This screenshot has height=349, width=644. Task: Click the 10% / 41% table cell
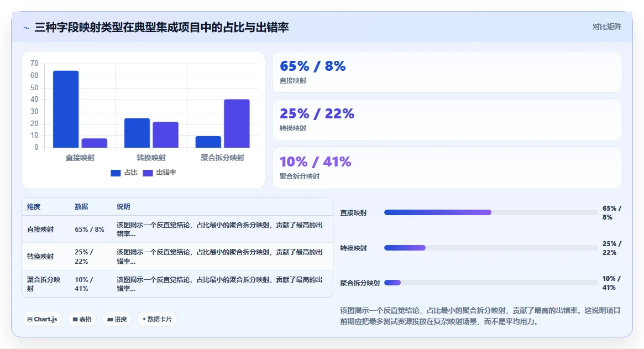(x=84, y=284)
